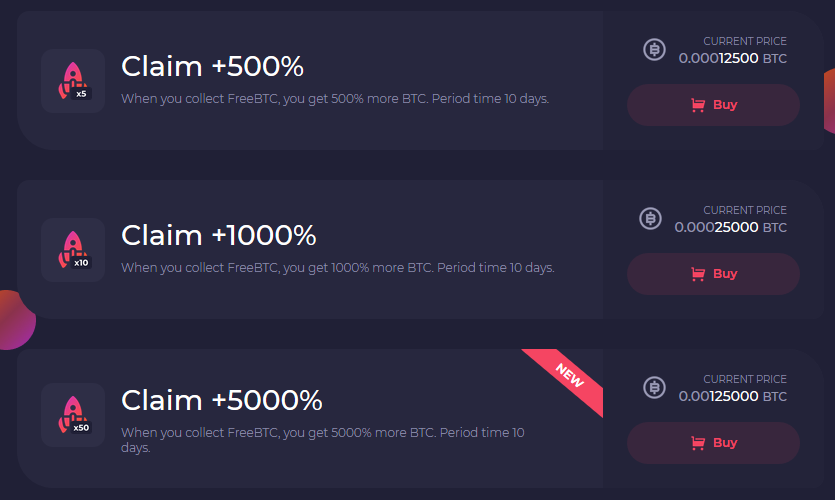Buy the Claim +5000% booster
Image resolution: width=835 pixels, height=500 pixels.
[713, 442]
